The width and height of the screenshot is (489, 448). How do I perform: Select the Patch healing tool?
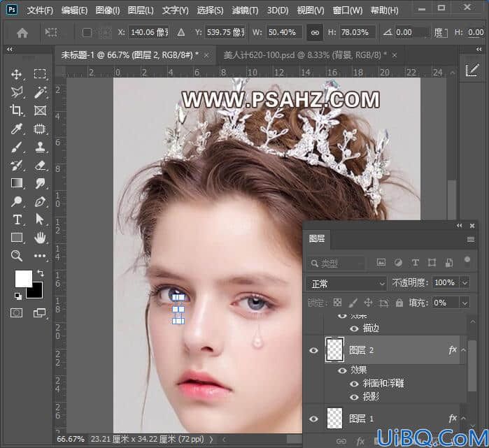tap(40, 129)
